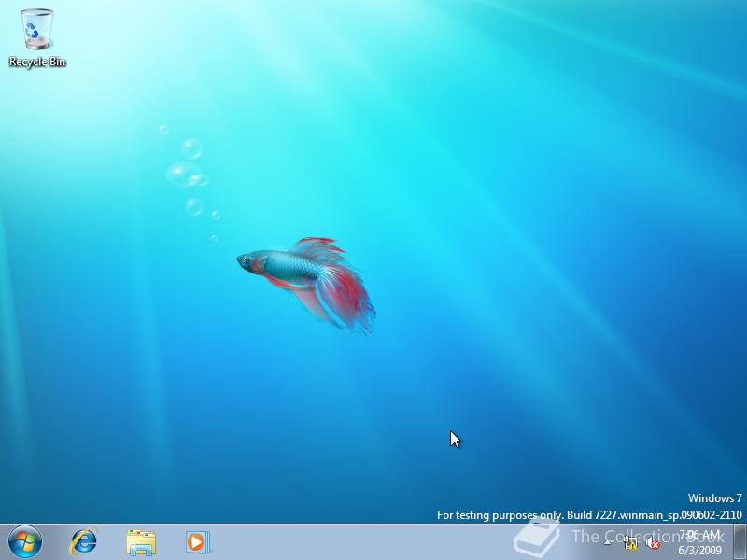Viewport: 747px width, 560px height.
Task: Open the Start menu orb
Action: (25, 542)
